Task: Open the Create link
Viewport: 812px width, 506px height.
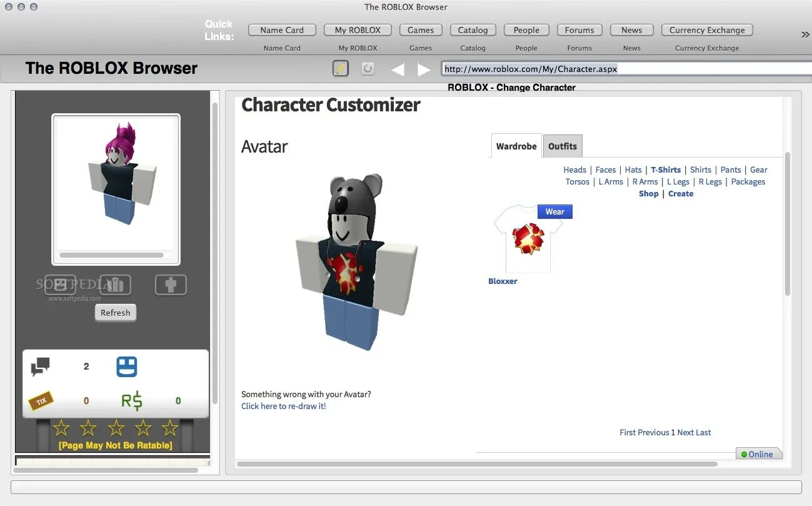Action: (681, 193)
